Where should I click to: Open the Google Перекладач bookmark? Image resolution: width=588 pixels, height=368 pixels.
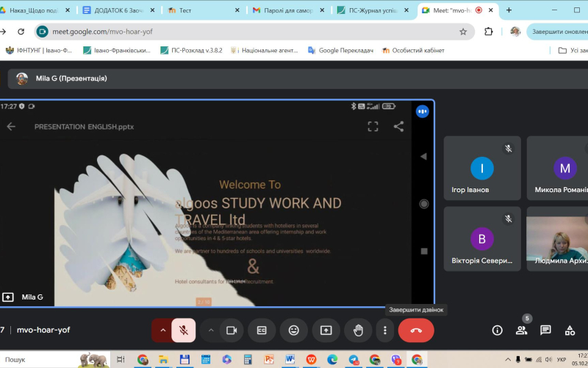tap(340, 50)
